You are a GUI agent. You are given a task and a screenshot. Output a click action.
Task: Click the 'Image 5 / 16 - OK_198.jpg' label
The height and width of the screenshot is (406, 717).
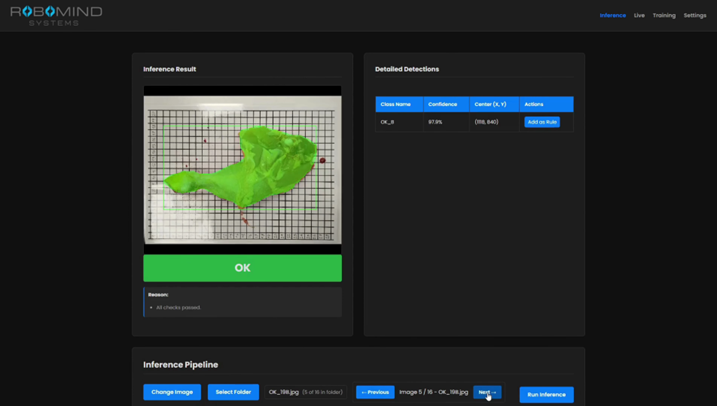[x=433, y=392]
